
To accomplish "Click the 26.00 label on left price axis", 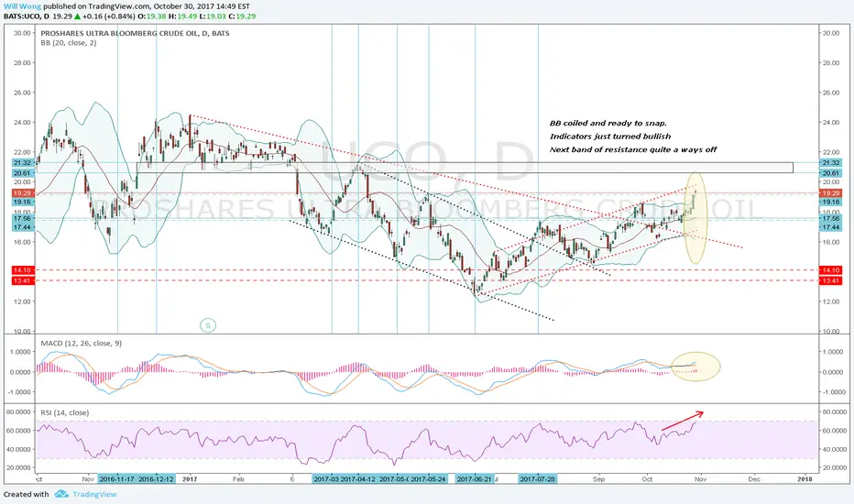I will pos(22,93).
